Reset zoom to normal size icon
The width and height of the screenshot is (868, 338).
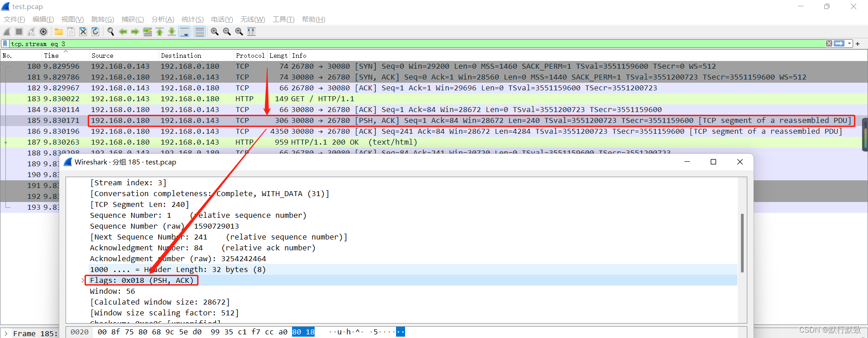click(239, 32)
